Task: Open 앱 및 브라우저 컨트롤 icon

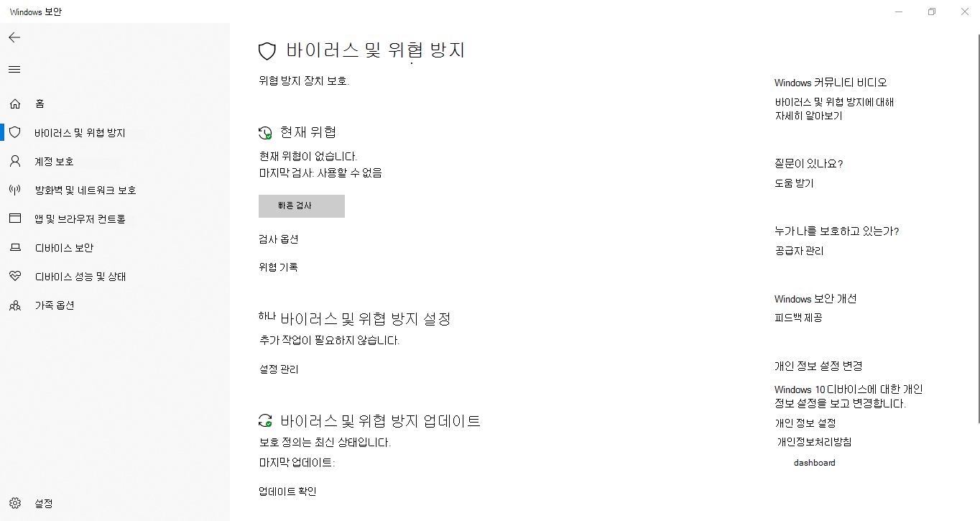Action: tap(15, 219)
